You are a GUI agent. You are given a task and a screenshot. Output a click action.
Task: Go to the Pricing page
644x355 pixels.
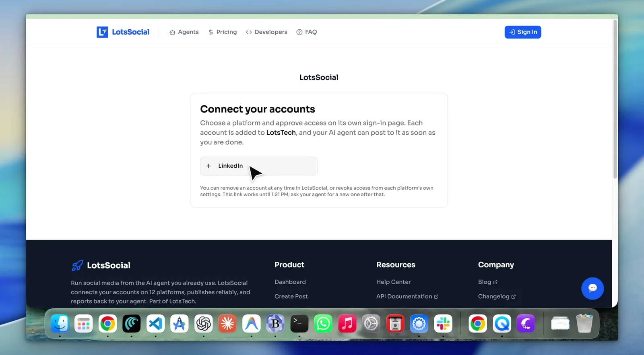(222, 32)
